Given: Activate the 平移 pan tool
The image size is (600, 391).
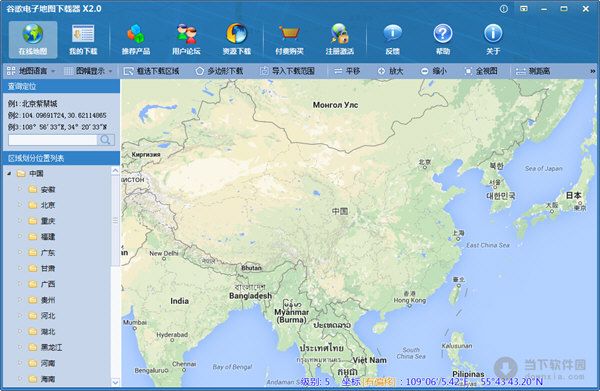Looking at the screenshot, I should point(347,71).
